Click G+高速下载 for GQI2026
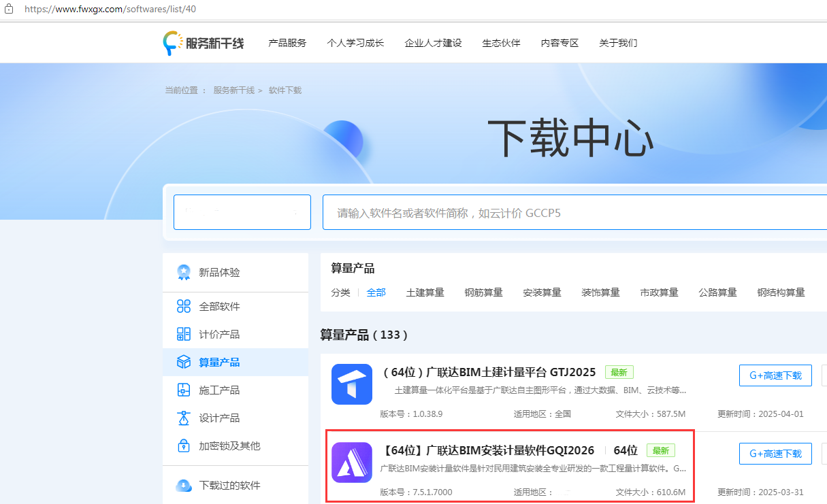Image resolution: width=827 pixels, height=504 pixels. click(x=775, y=453)
